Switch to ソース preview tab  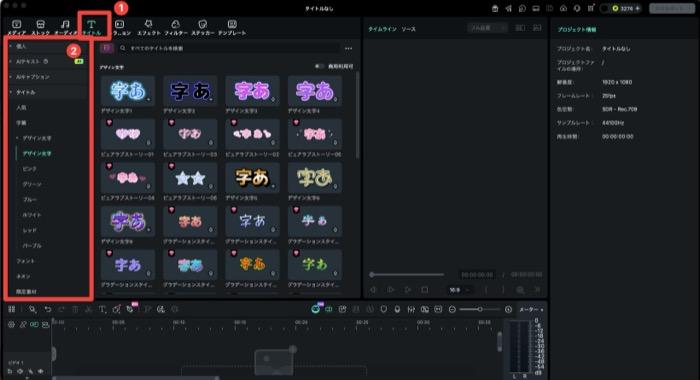408,29
